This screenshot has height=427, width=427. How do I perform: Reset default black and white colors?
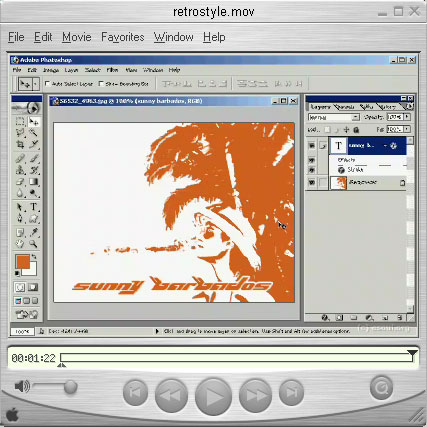click(17, 273)
